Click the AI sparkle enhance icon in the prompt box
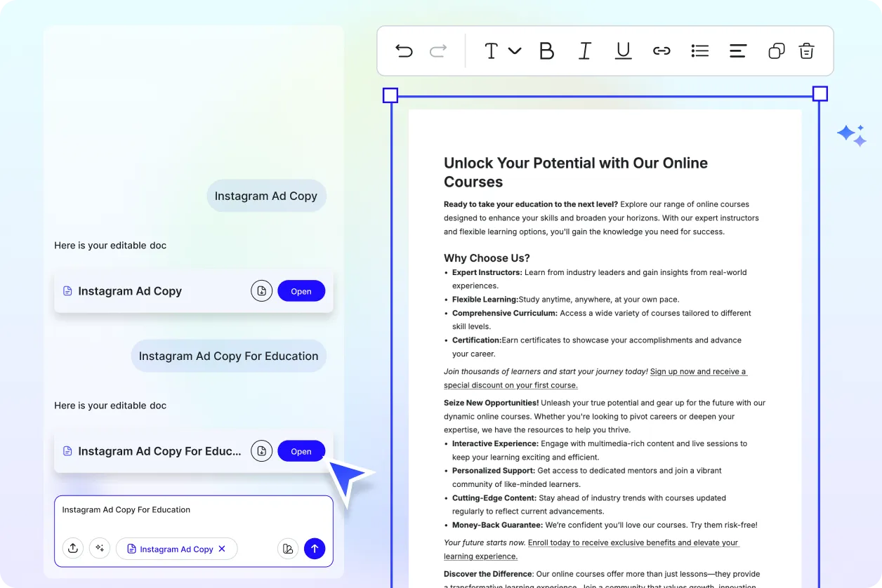 point(100,549)
